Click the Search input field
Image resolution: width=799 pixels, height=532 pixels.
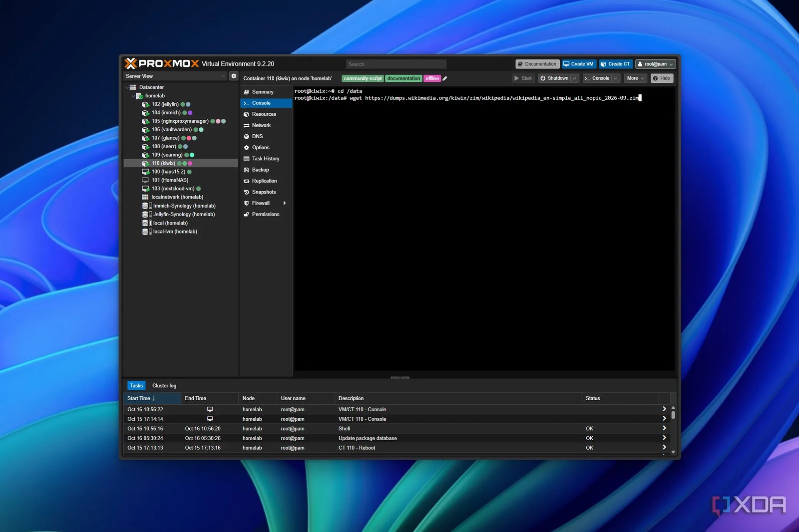[x=396, y=64]
